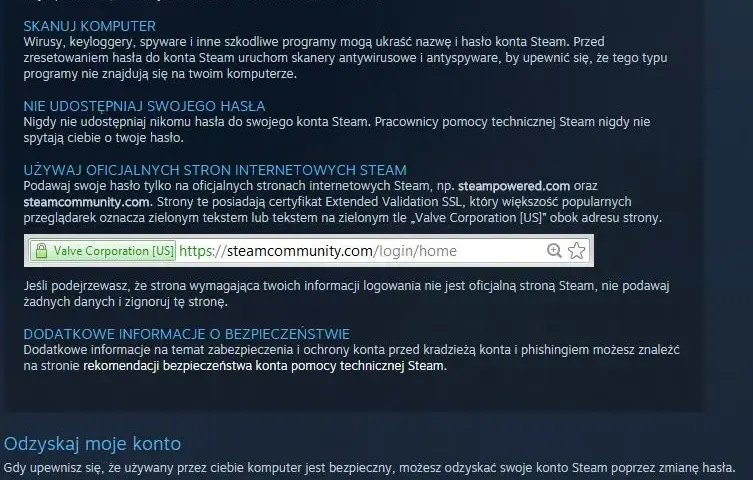The image size is (753, 480).
Task: Click the Odzyskaj moje konto heading
Action: click(92, 444)
